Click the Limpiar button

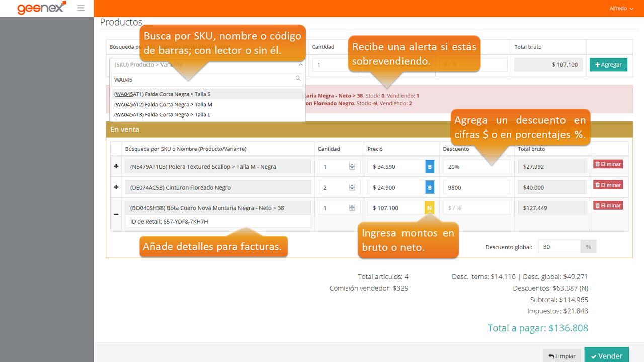562,356
